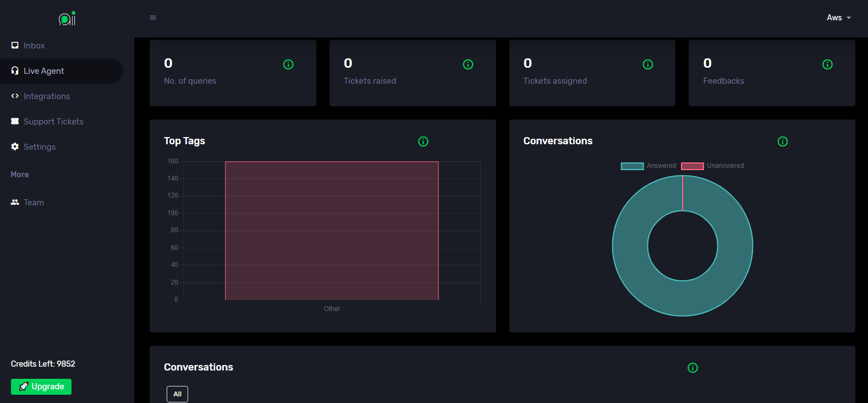Click the Settings gear icon
This screenshot has height=403, width=868.
tap(15, 146)
